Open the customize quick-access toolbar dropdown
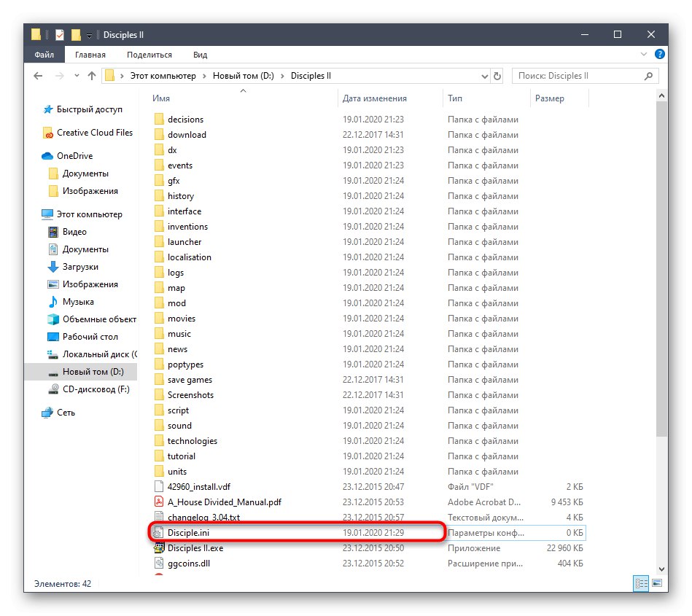Image resolution: width=692 pixels, height=616 pixels. click(89, 35)
